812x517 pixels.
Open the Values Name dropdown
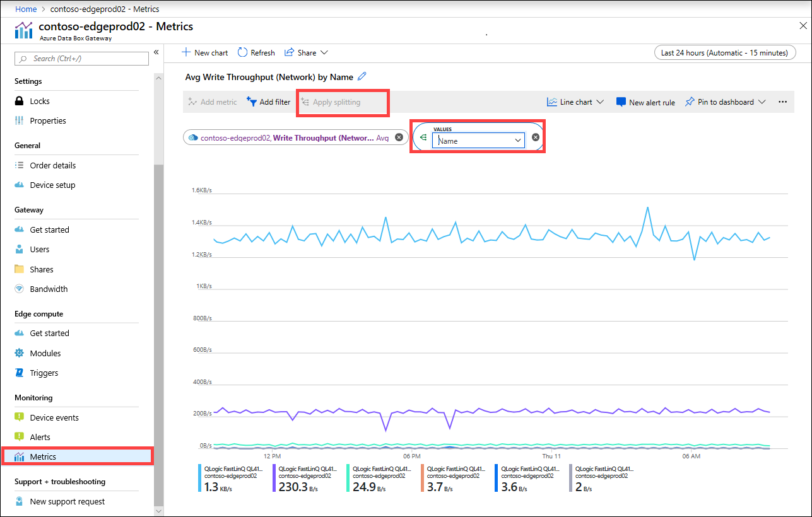click(479, 141)
